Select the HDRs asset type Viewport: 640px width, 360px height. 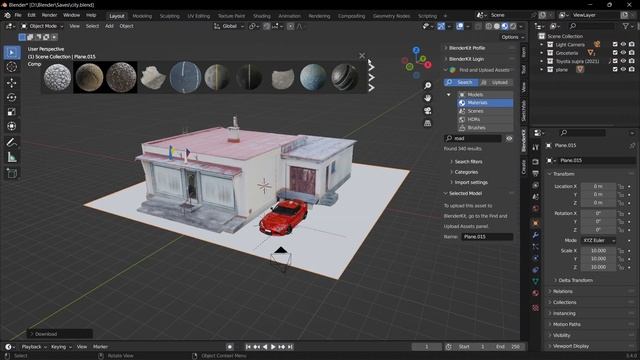point(485,120)
